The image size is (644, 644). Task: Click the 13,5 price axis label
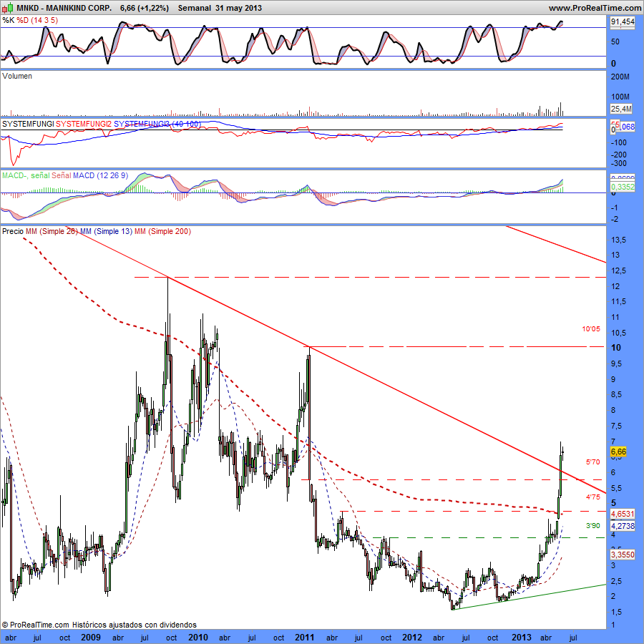[x=618, y=240]
